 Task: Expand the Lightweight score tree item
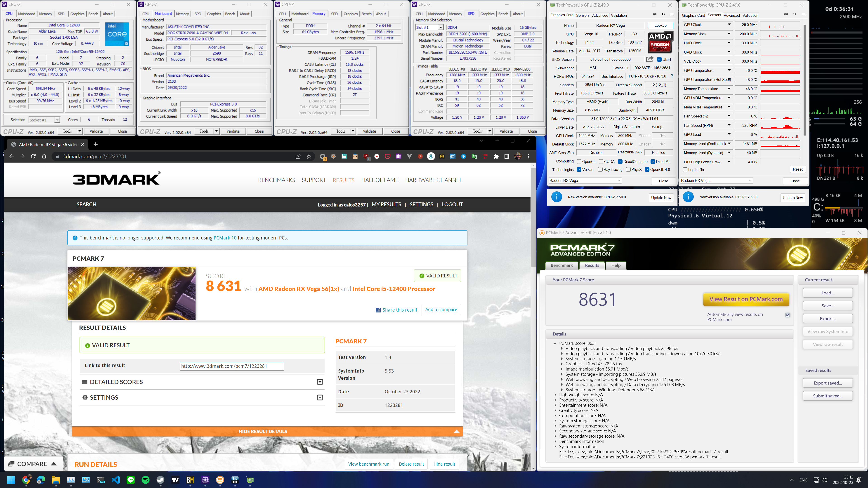(x=555, y=395)
